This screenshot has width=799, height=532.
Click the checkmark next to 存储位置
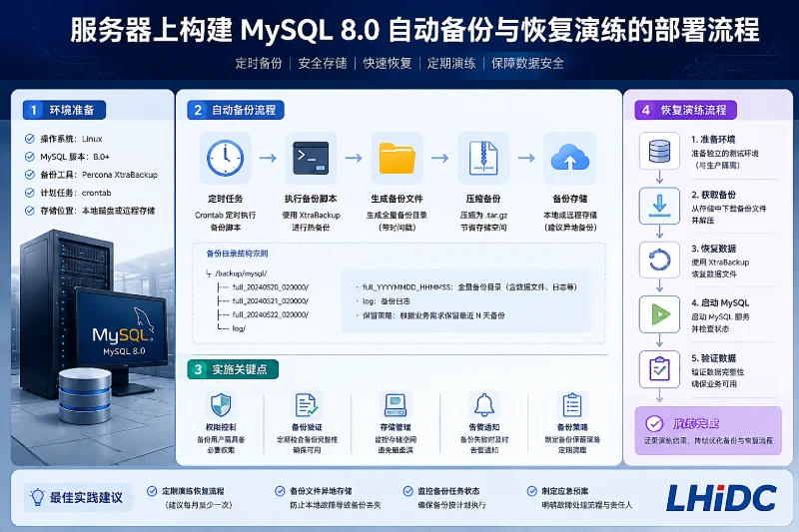30,211
